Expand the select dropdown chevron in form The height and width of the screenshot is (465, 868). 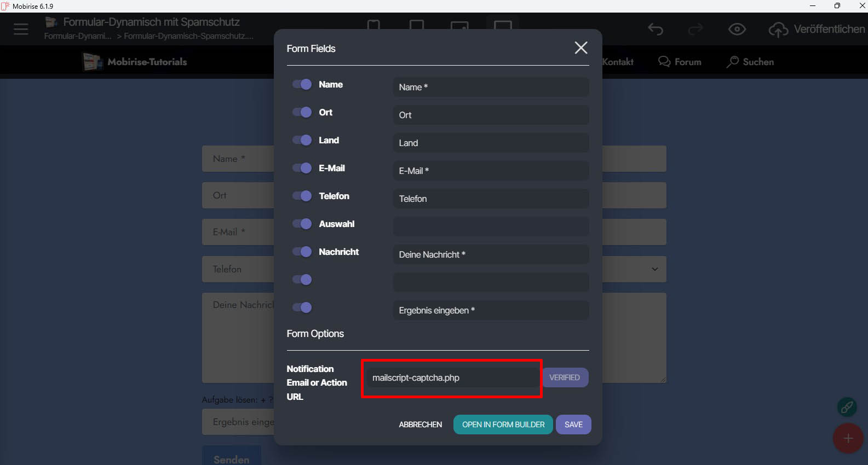[654, 269]
